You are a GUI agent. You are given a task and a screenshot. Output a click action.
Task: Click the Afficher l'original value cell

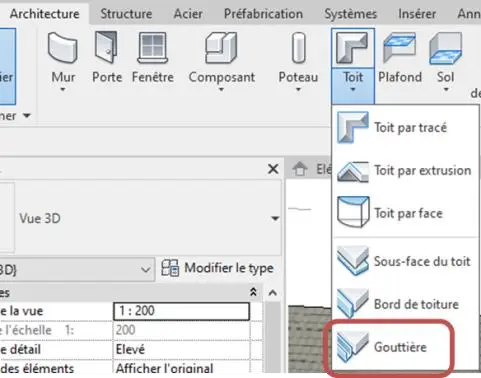click(182, 369)
